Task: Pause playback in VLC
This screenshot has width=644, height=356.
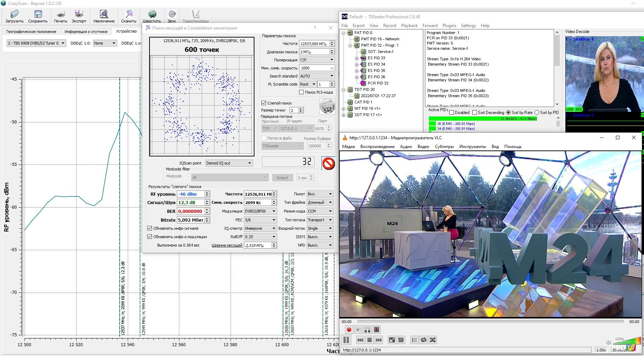Action: 346,340
